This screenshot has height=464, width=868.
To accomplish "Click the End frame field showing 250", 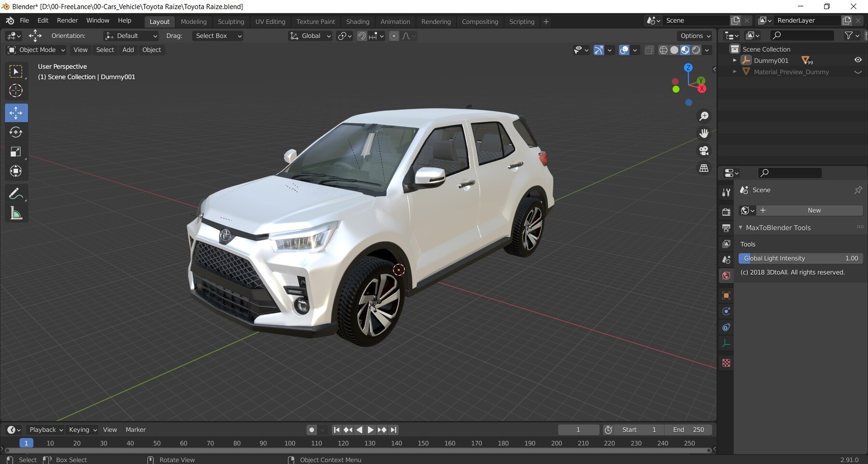I will tap(689, 429).
